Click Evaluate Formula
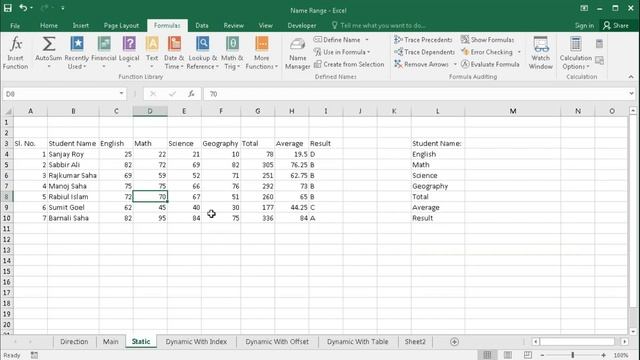The width and height of the screenshot is (640, 360). pyautogui.click(x=490, y=64)
